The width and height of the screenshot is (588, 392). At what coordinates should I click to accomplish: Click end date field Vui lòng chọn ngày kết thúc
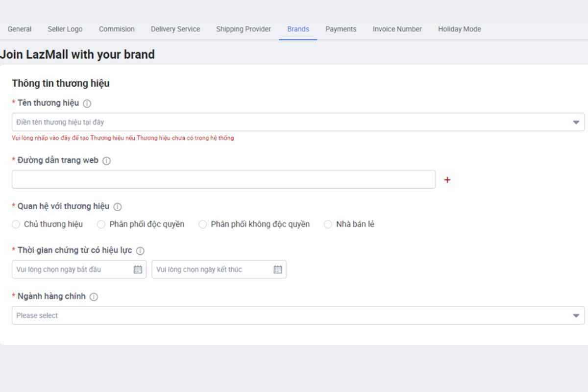[219, 269]
